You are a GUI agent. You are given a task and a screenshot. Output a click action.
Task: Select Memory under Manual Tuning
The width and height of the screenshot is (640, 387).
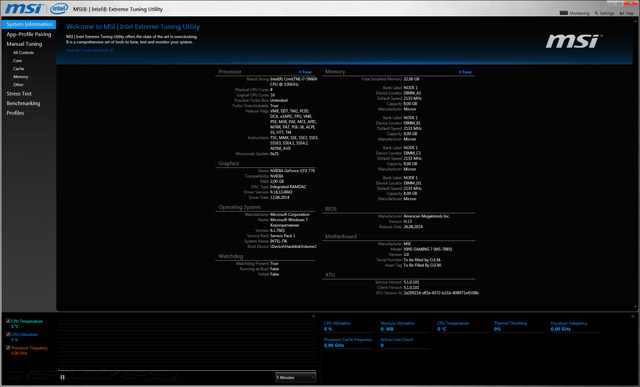coord(20,77)
